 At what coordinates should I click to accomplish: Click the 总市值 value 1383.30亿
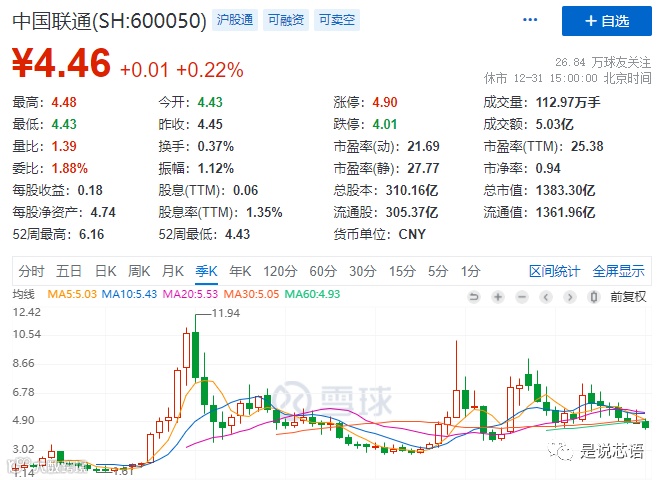565,190
